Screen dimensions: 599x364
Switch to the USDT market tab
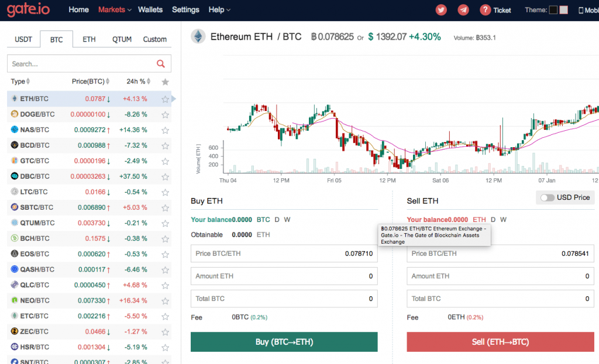point(23,40)
